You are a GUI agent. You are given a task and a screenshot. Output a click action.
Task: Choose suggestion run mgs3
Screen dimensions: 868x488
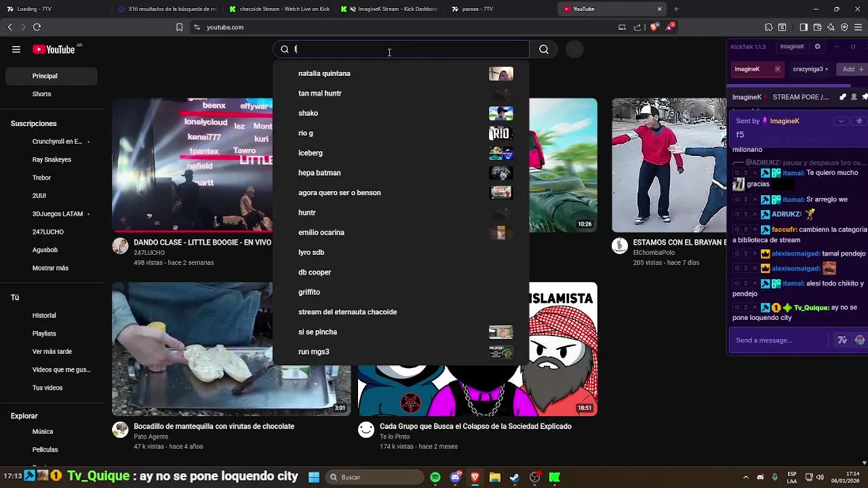point(400,352)
